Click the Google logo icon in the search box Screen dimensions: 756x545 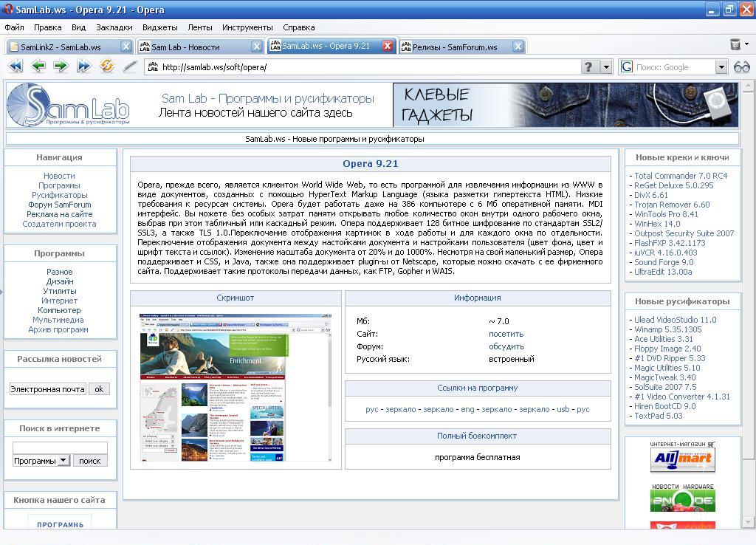[627, 67]
